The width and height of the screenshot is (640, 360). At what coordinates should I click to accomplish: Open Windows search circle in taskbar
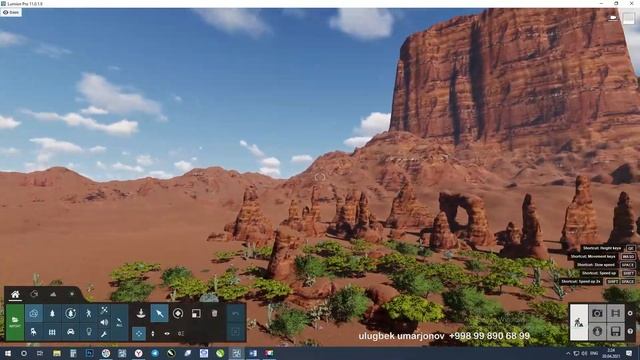[x=24, y=353]
